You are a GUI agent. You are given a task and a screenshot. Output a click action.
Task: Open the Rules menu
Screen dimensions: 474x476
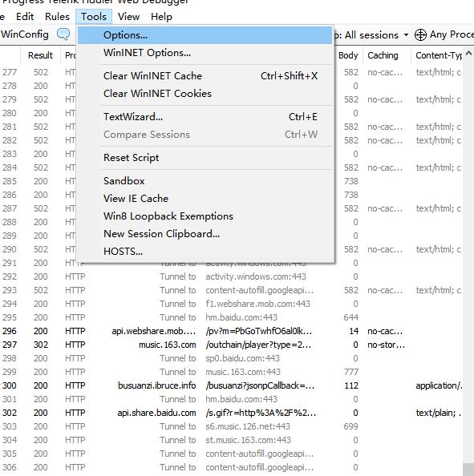point(57,16)
